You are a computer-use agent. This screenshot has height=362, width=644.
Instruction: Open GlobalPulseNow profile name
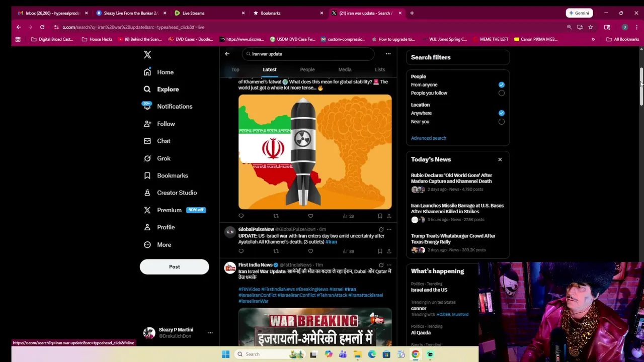(x=256, y=229)
